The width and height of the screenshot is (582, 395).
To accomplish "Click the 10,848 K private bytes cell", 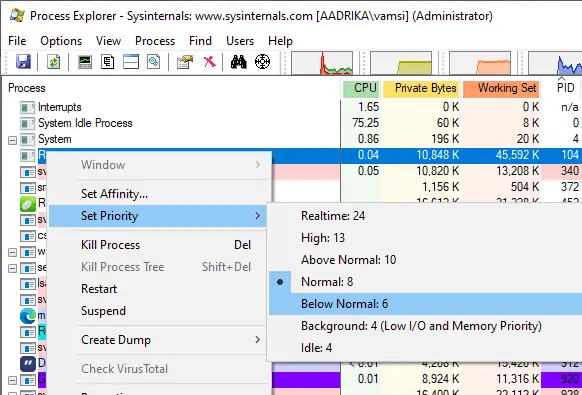I will coord(438,155).
